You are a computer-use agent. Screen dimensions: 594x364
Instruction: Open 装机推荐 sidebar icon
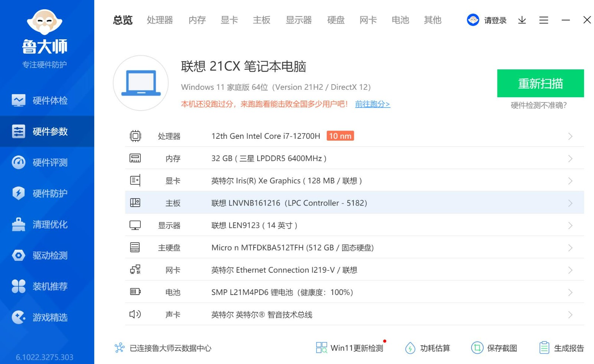point(18,286)
